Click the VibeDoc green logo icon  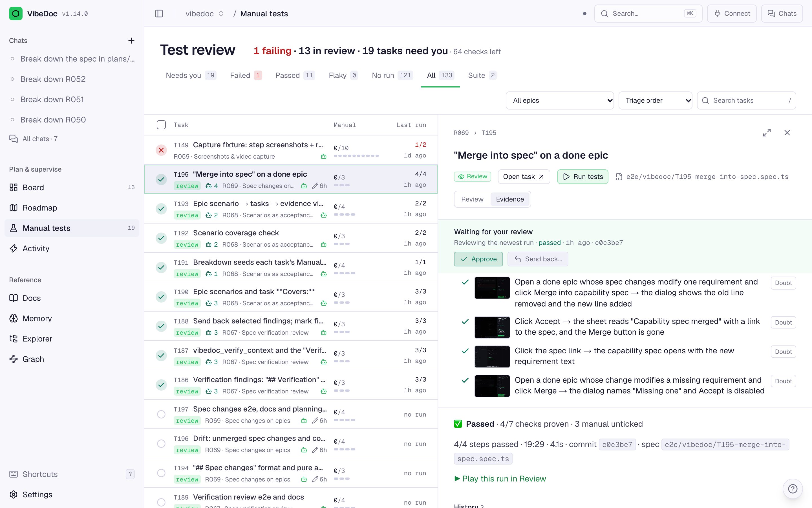(x=16, y=14)
